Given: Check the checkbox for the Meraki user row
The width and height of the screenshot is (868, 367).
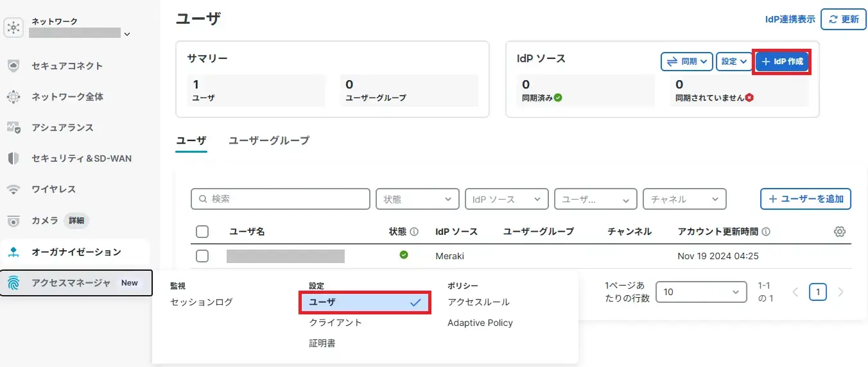Looking at the screenshot, I should click(202, 256).
